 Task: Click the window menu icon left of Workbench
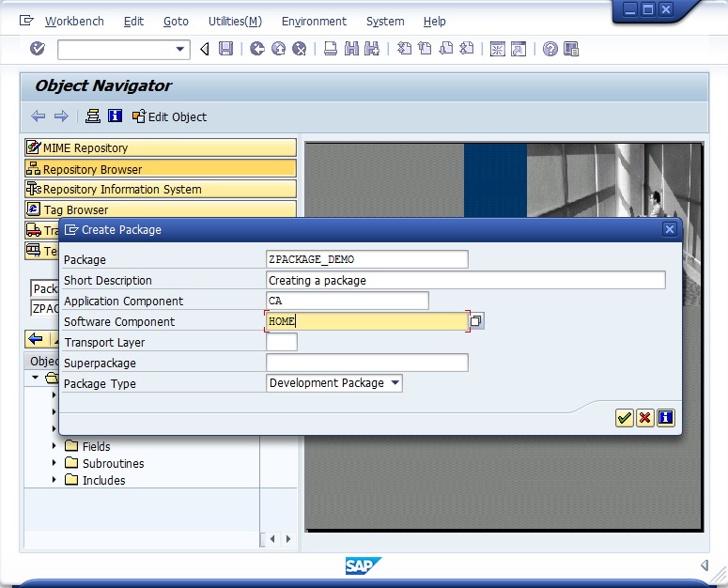26,21
